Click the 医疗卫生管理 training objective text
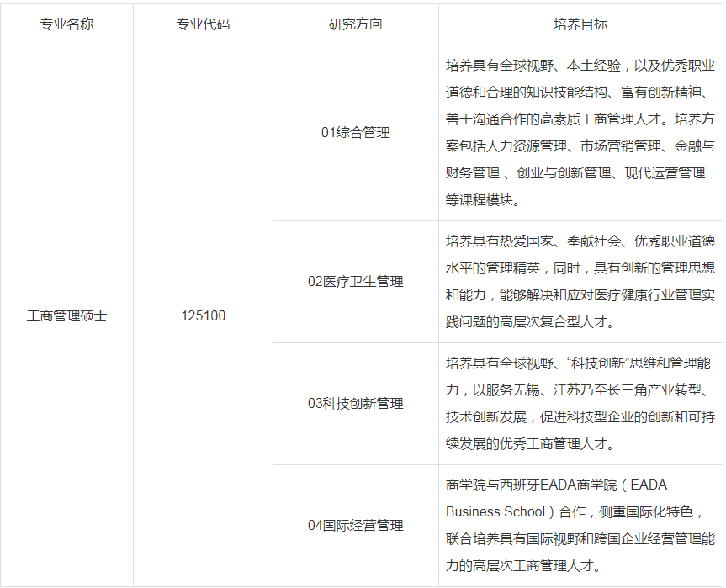 pos(579,282)
